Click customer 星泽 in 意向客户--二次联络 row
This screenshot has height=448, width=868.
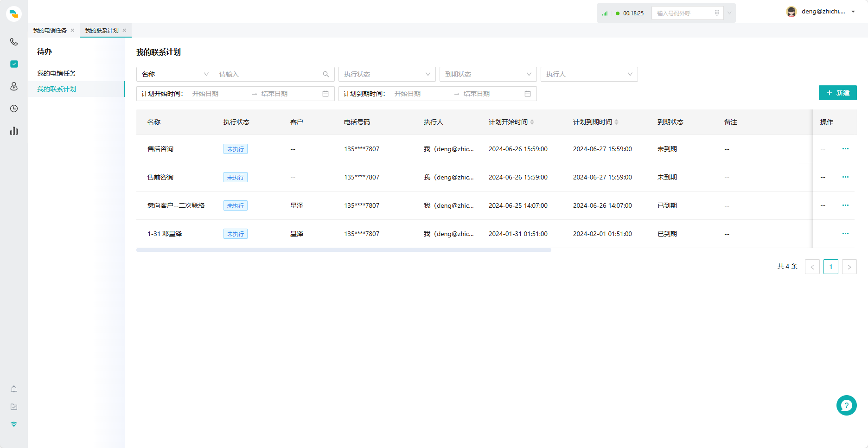(x=297, y=205)
